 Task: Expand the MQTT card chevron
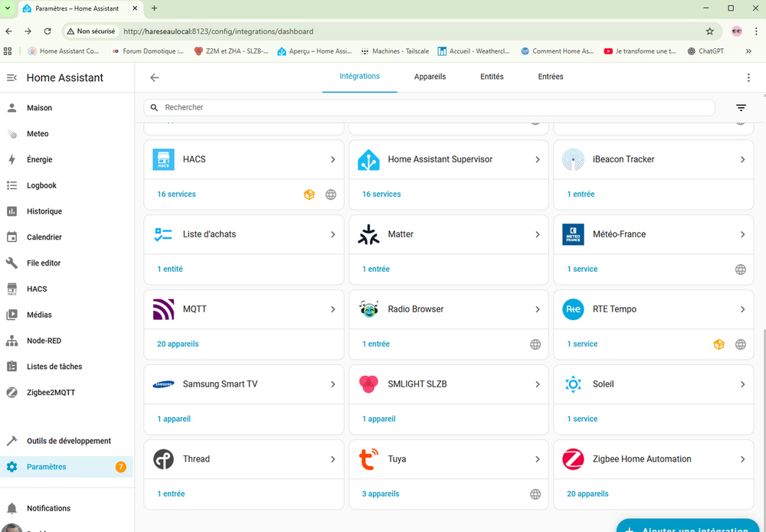[332, 309]
